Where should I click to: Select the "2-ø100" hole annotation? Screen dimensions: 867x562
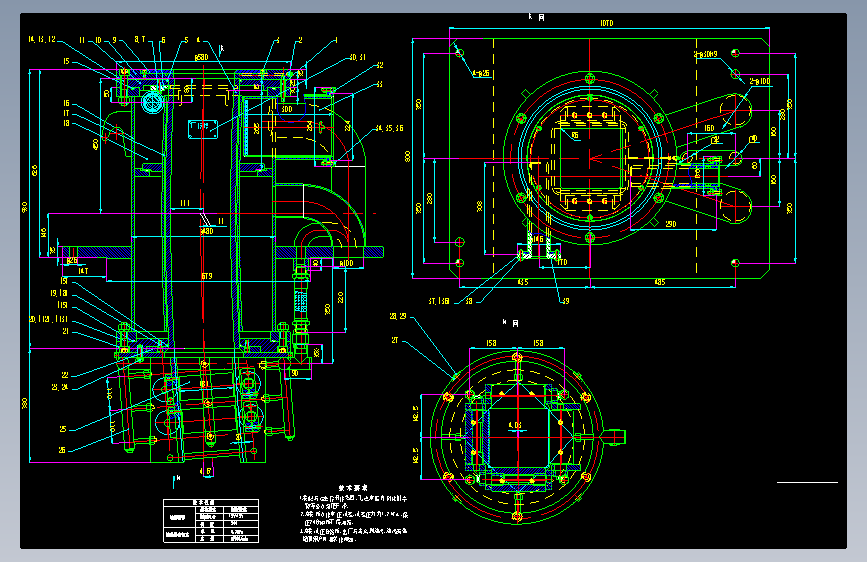click(760, 81)
